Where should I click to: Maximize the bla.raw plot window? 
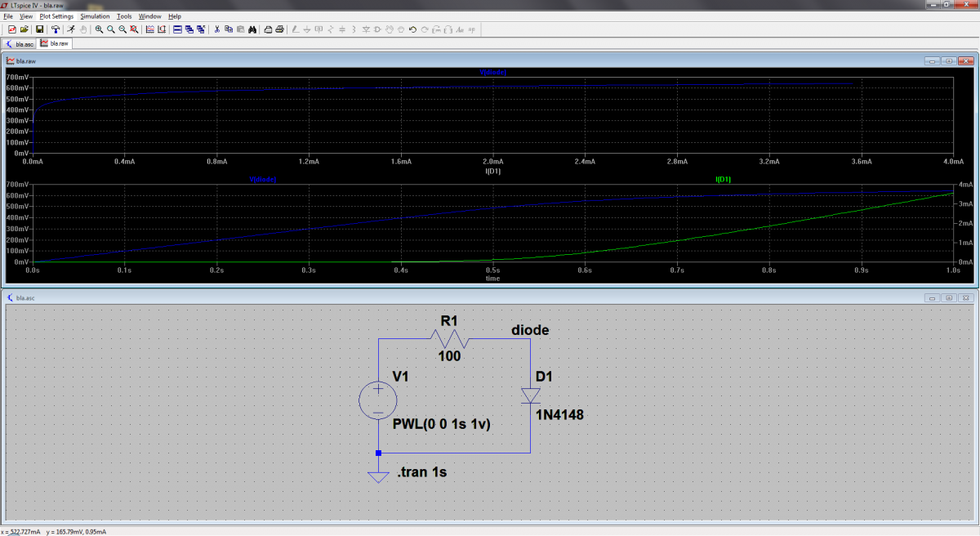coord(951,61)
